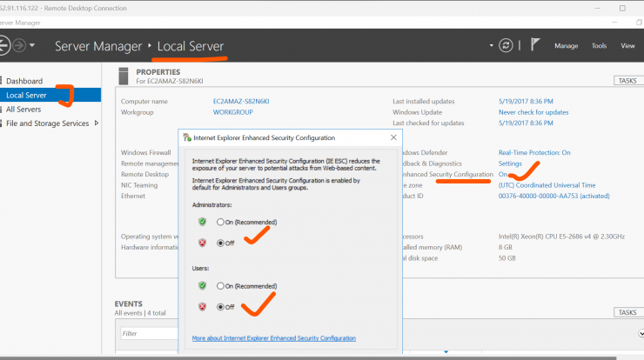Image resolution: width=644 pixels, height=360 pixels.
Task: Open the Tools menu
Action: pos(599,46)
